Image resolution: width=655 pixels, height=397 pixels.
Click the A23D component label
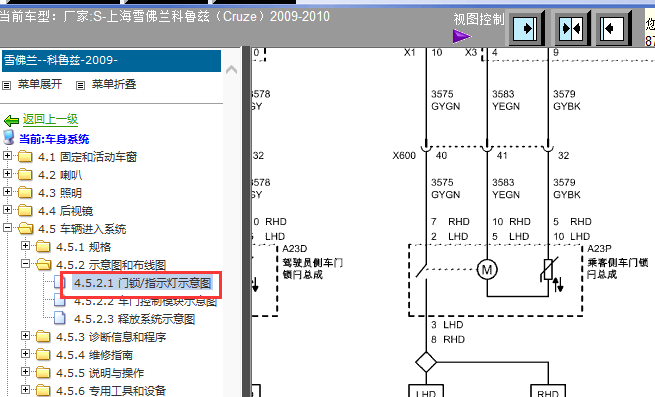[x=294, y=249]
